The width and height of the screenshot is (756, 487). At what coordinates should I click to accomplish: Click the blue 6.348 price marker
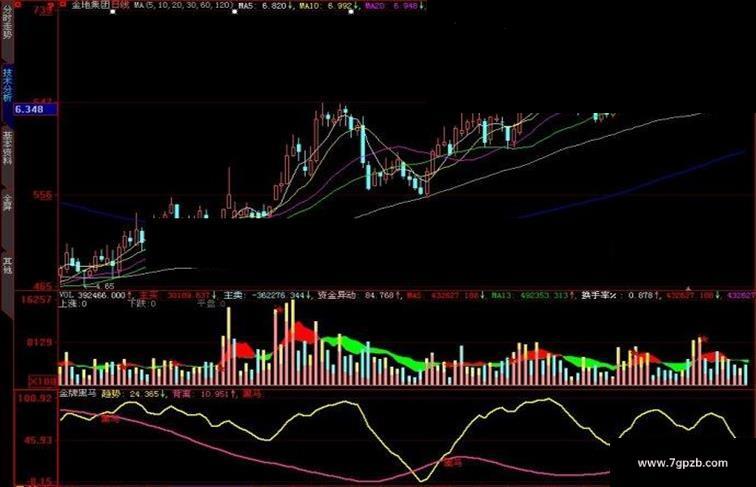pyautogui.click(x=35, y=109)
